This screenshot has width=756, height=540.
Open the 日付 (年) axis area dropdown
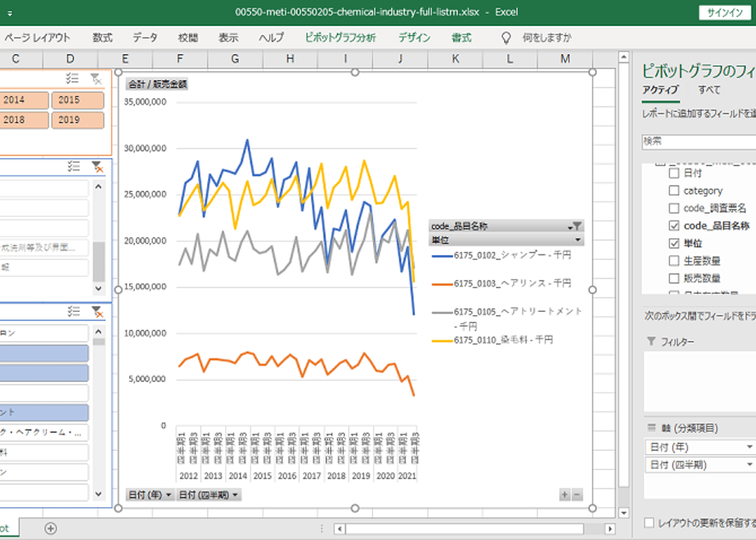[749, 447]
